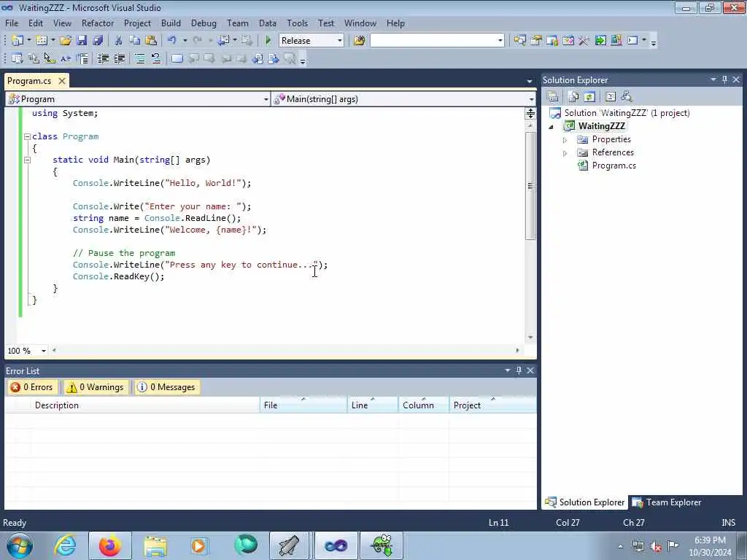The image size is (747, 560).
Task: Open the Tools menu
Action: pos(298,23)
